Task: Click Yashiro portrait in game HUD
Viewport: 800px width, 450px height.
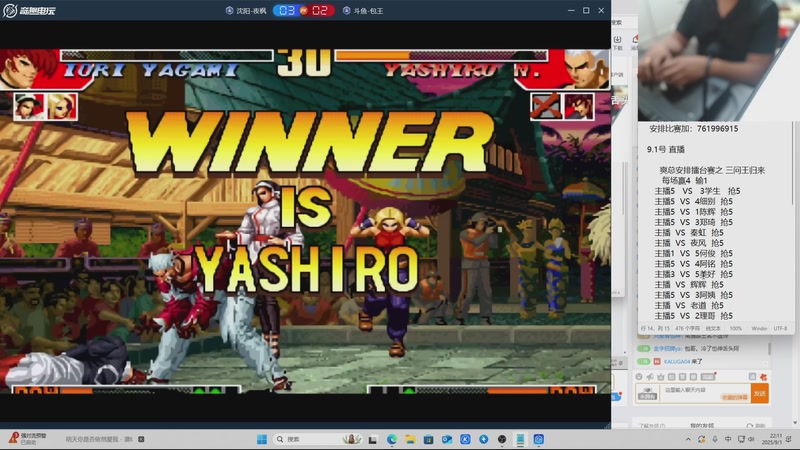Action: click(x=586, y=68)
